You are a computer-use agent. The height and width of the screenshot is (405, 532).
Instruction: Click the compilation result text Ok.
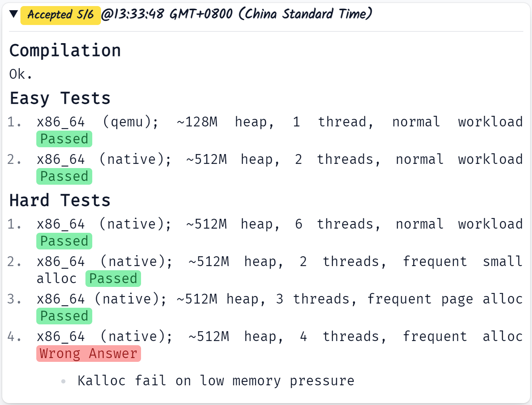(20, 74)
